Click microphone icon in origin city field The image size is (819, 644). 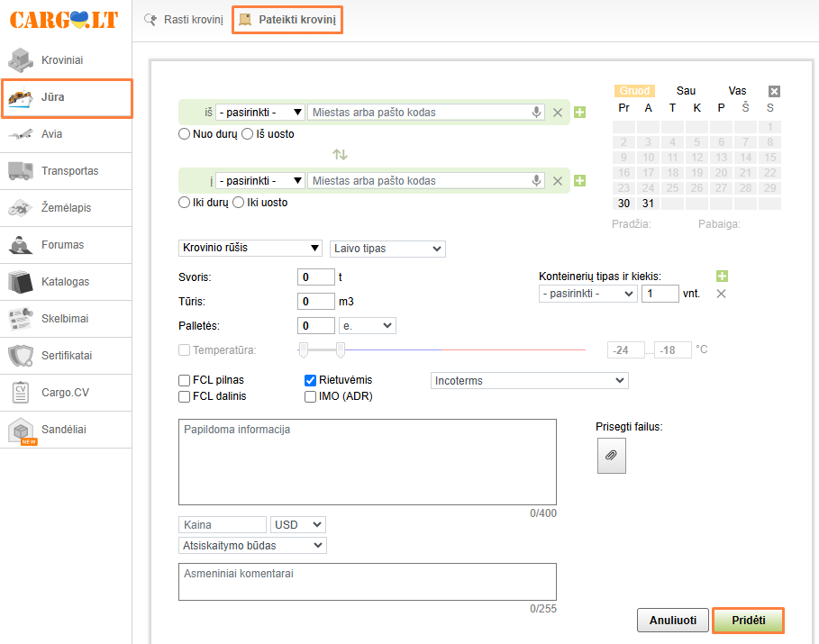pos(536,113)
